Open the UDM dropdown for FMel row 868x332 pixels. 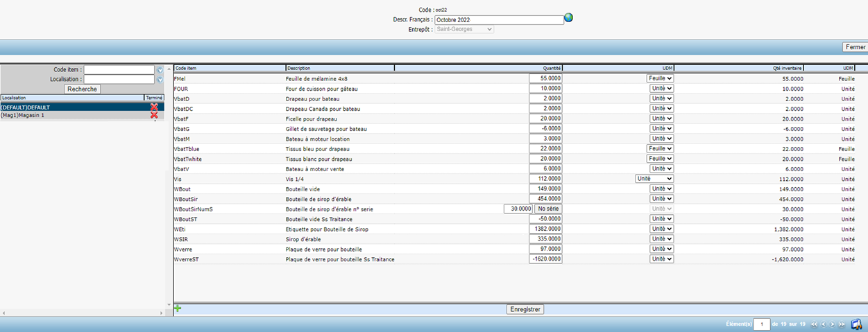pyautogui.click(x=661, y=79)
